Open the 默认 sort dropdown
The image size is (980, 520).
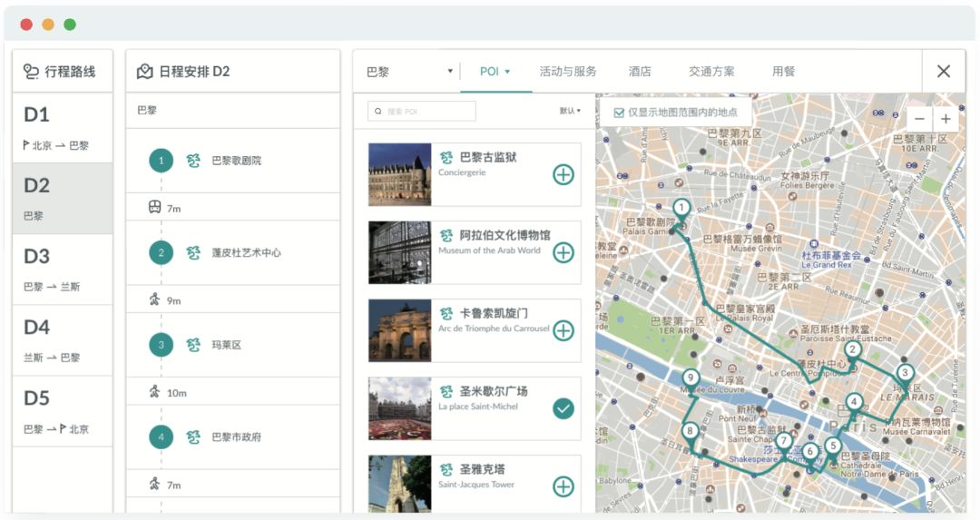pos(570,111)
